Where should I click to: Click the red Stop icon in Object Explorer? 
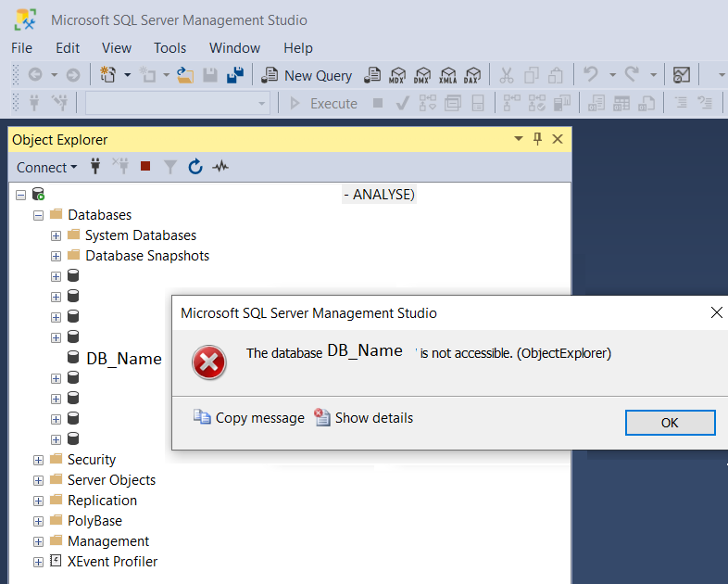[x=145, y=166]
